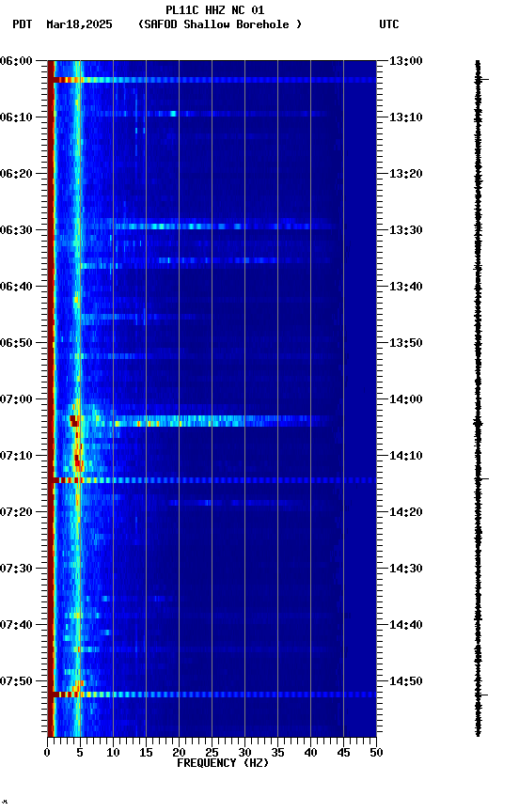Click the 06:30 PDT time label
Screen dimensions: 519x812
click(x=16, y=230)
